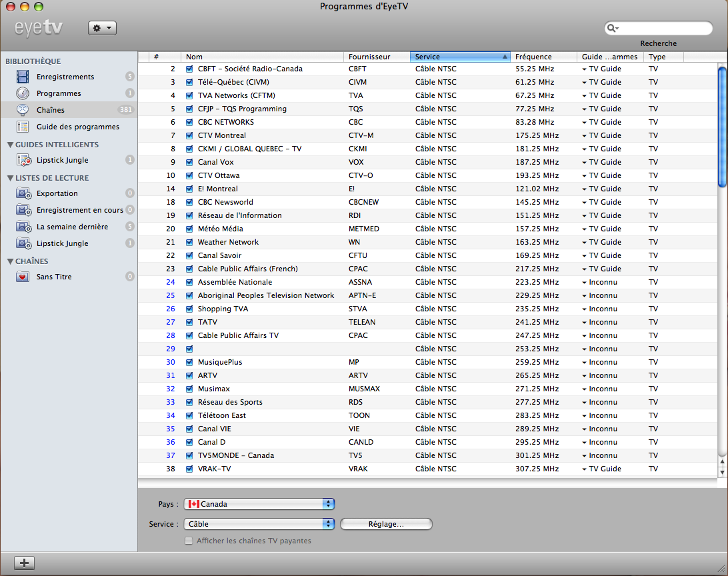Open guide dropdown for Canal Savoir row

(x=584, y=256)
